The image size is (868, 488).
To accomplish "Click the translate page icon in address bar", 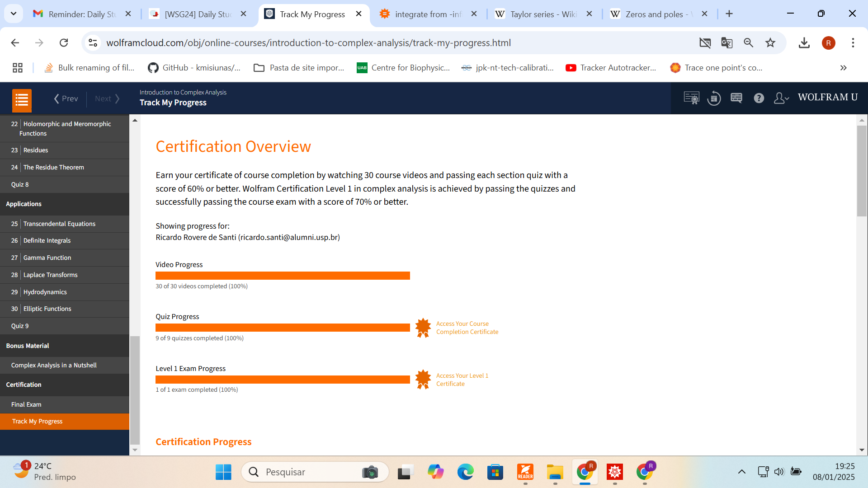I will click(726, 43).
